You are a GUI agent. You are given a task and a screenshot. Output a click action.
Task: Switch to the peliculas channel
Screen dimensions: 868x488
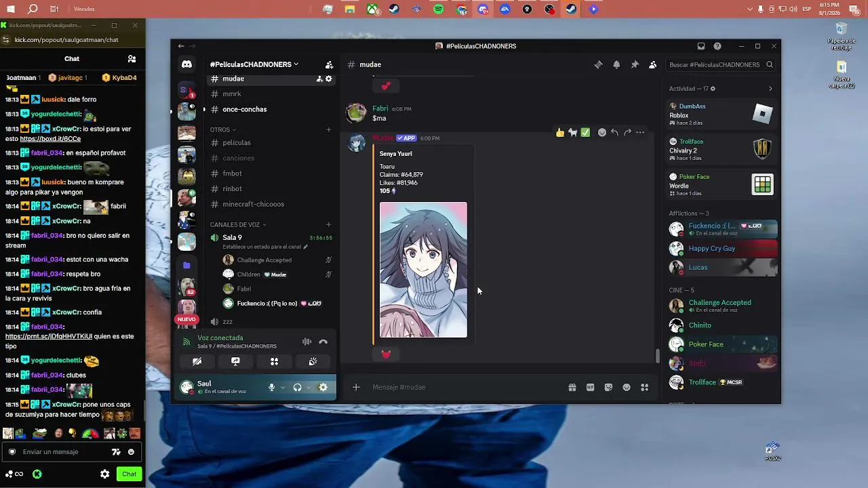pos(271,142)
